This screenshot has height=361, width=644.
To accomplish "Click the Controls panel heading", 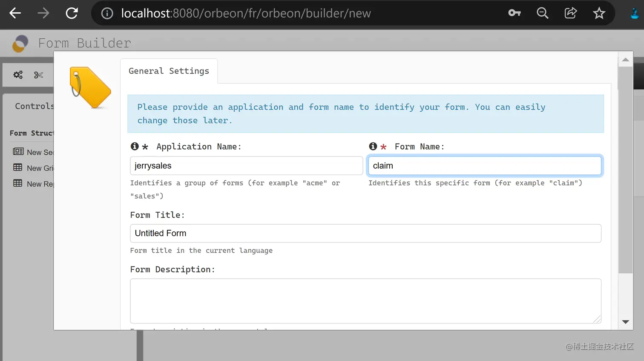I will point(34,106).
